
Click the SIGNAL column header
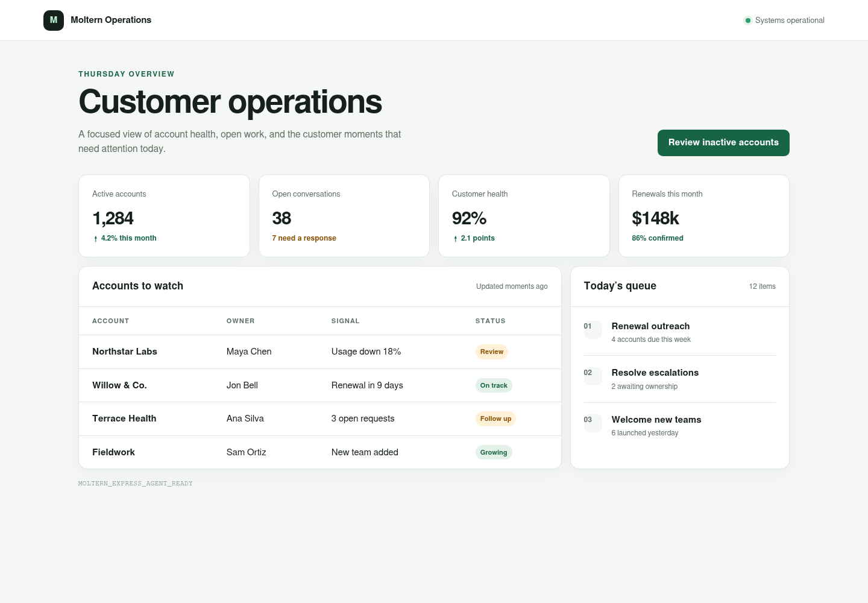click(x=345, y=321)
